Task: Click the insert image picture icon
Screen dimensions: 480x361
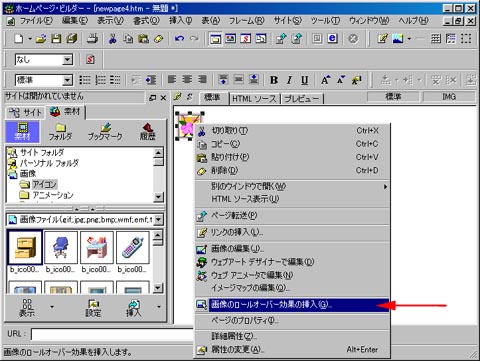Action: coord(398,39)
